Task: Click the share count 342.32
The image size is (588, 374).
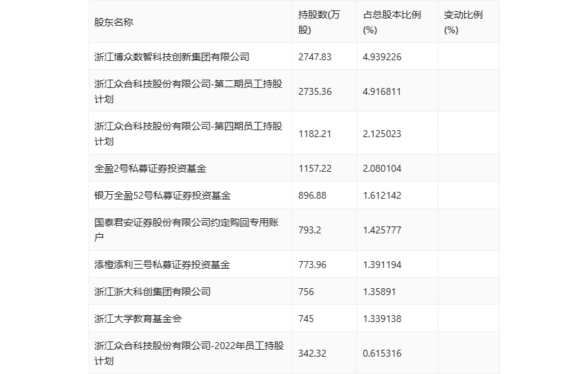Action: click(312, 353)
